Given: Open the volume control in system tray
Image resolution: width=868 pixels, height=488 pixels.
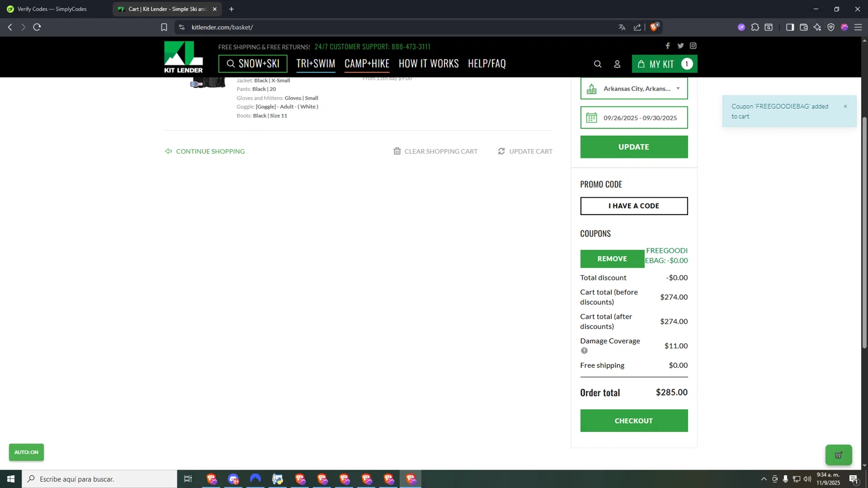Looking at the screenshot, I should click(x=807, y=479).
